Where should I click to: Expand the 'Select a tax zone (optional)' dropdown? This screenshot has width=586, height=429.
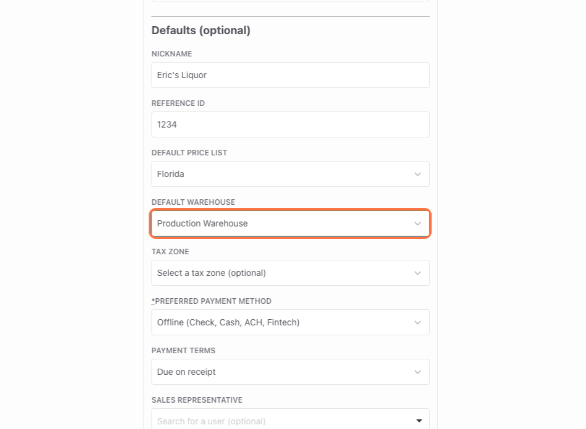click(290, 273)
